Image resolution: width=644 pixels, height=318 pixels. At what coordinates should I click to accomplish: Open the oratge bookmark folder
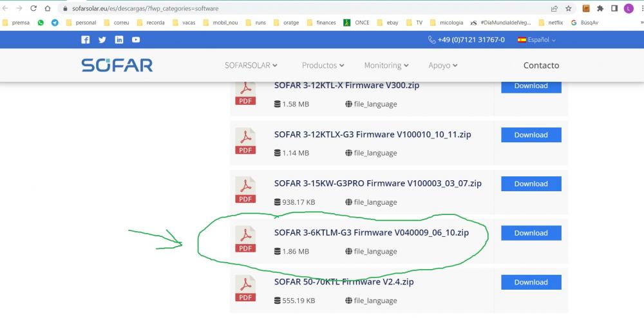[287, 23]
